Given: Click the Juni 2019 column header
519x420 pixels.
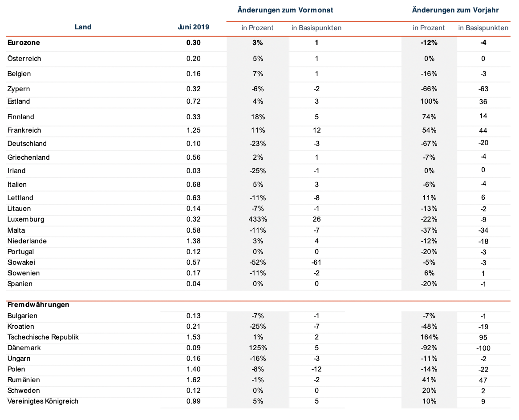Looking at the screenshot, I should tap(193, 27).
